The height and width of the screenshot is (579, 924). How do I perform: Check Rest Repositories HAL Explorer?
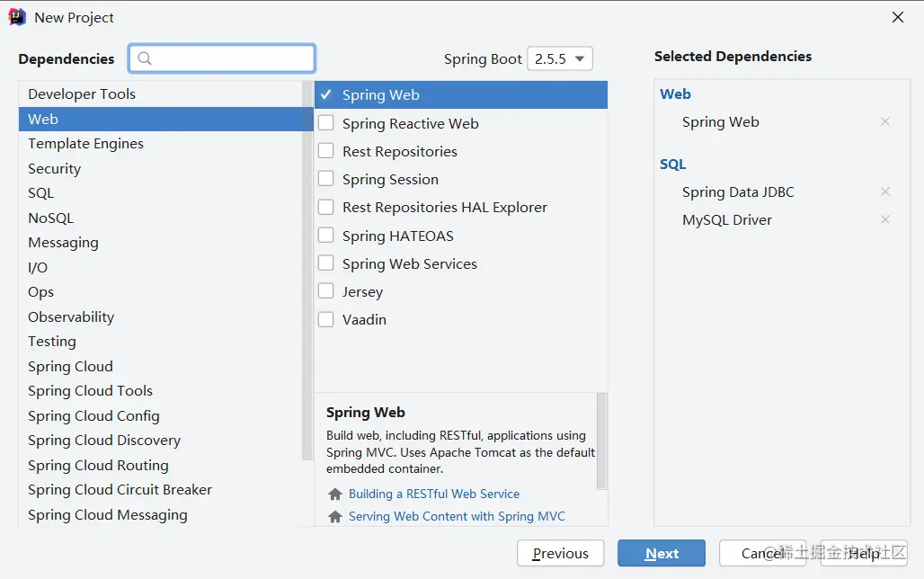point(326,207)
